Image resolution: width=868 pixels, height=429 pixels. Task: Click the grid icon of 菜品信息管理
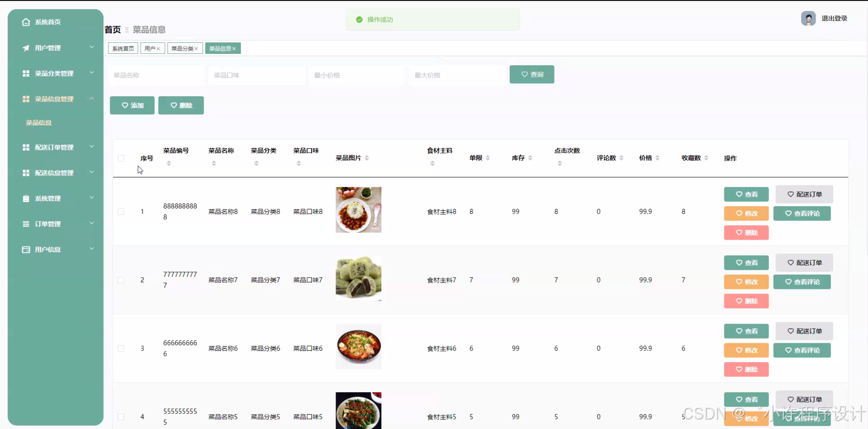pos(26,99)
